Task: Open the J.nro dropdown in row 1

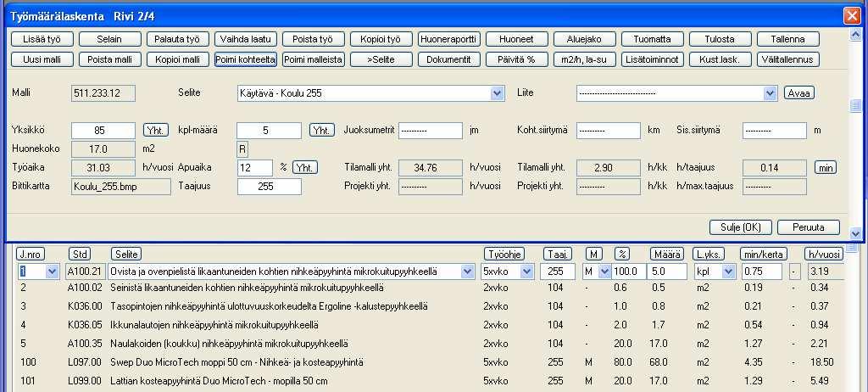Action: click(52, 272)
